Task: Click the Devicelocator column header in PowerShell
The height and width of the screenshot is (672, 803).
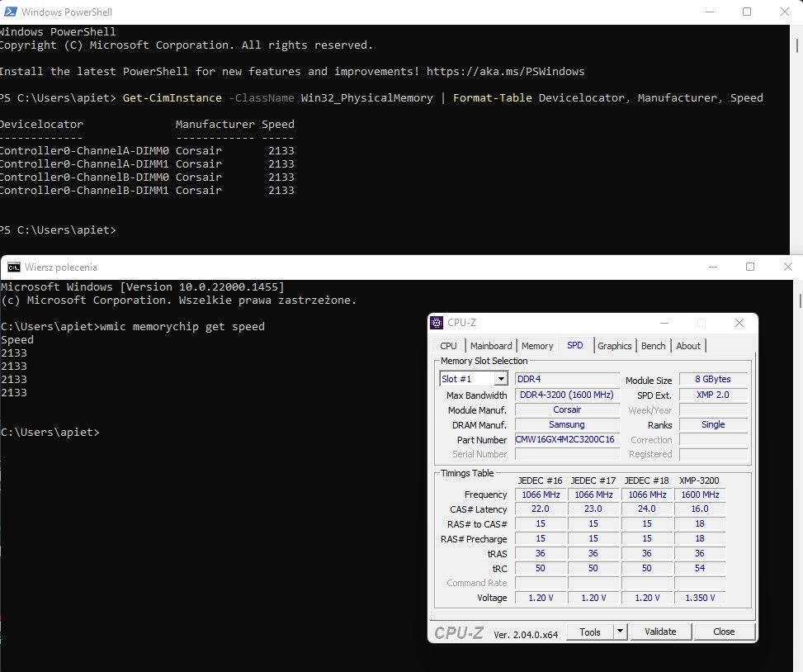Action: [x=41, y=124]
